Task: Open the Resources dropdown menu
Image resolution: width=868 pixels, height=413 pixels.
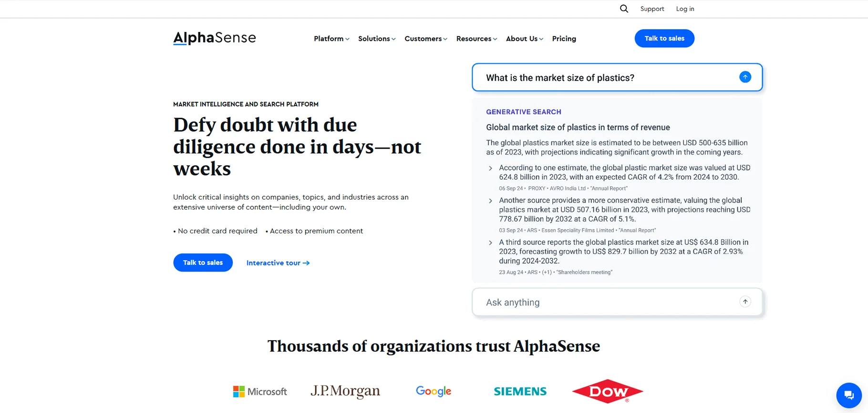Action: [x=476, y=39]
